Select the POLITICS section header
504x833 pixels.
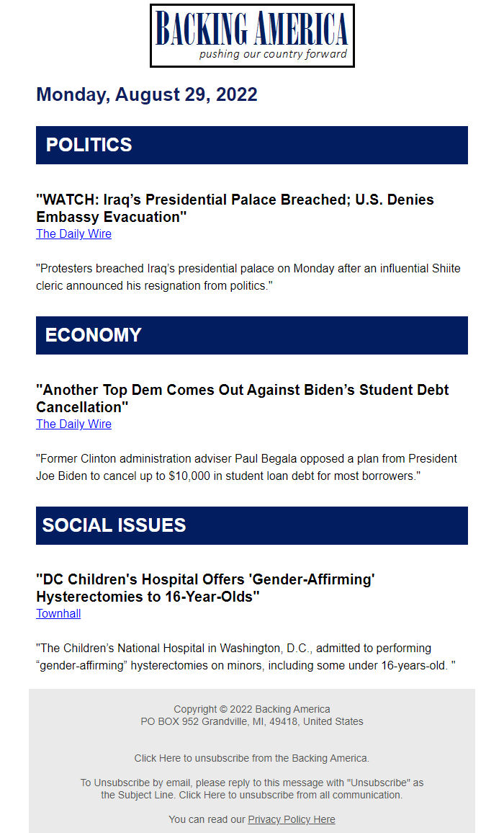coord(252,145)
